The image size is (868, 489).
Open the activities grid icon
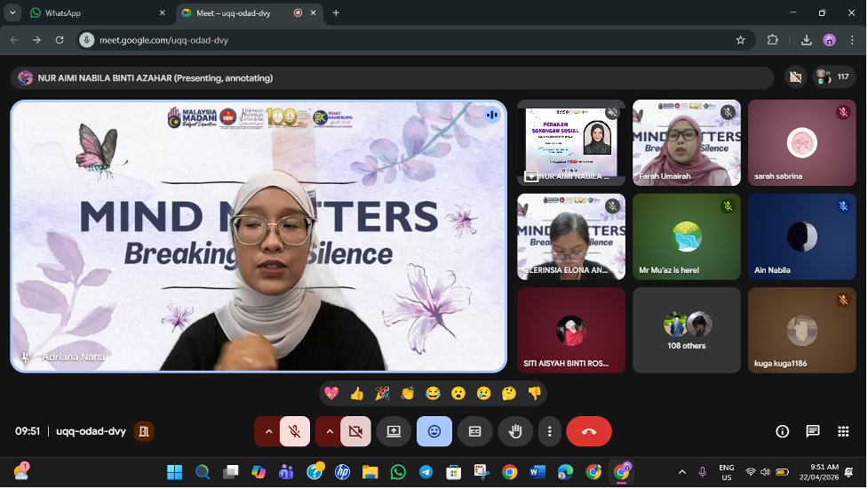pos(842,431)
